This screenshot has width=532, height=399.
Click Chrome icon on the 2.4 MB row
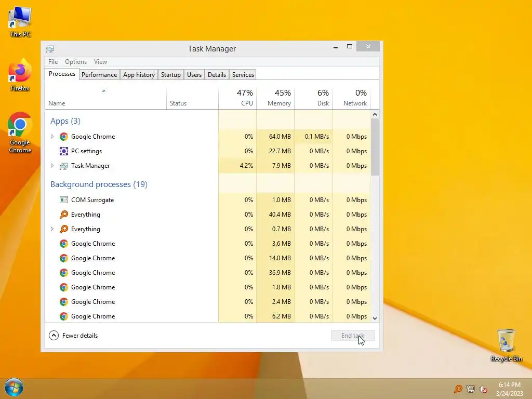63,302
